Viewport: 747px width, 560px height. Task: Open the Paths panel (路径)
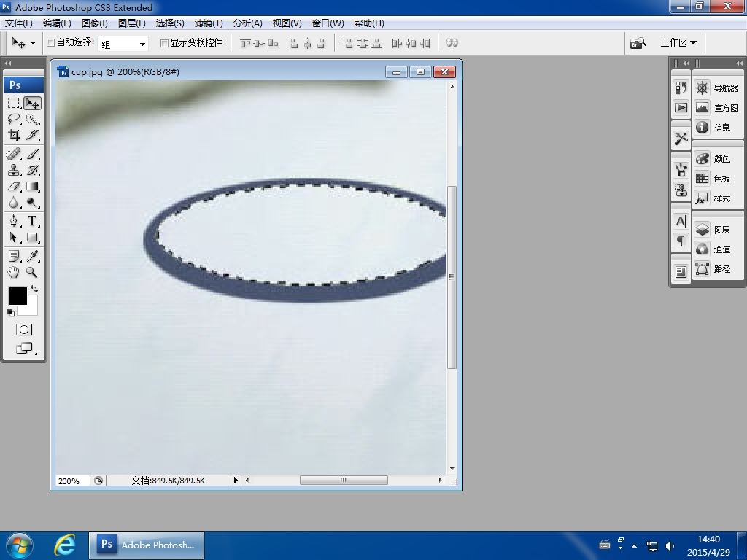pos(717,269)
